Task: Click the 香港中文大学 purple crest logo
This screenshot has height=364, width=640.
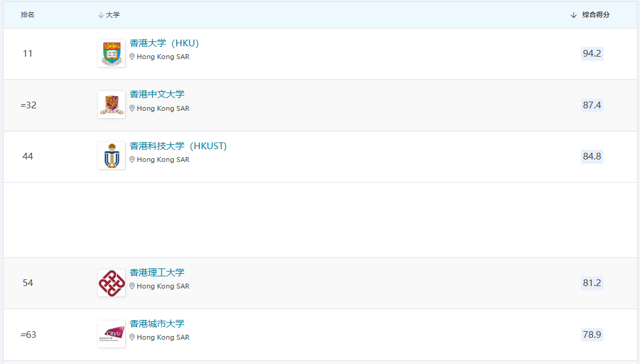Action: coord(112,105)
